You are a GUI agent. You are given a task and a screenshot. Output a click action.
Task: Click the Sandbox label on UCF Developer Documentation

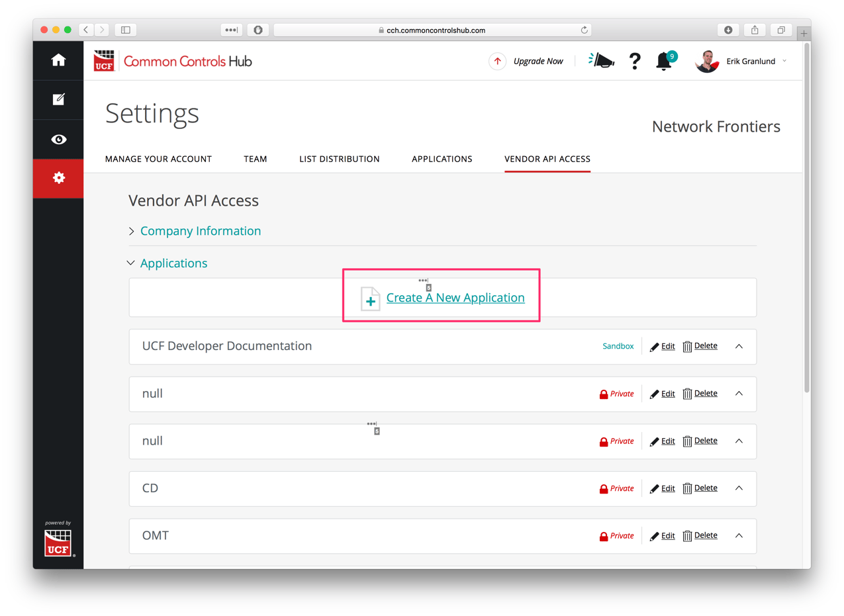point(618,345)
